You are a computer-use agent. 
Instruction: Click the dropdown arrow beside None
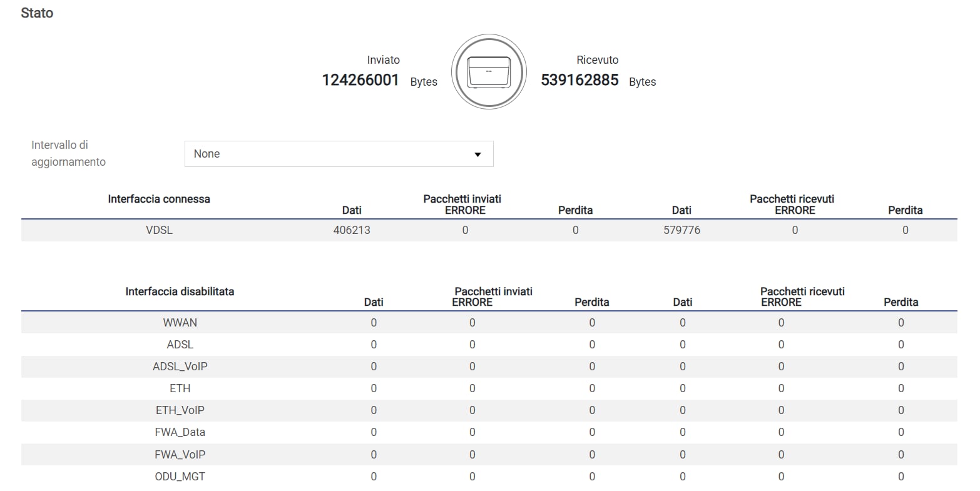pyautogui.click(x=477, y=154)
